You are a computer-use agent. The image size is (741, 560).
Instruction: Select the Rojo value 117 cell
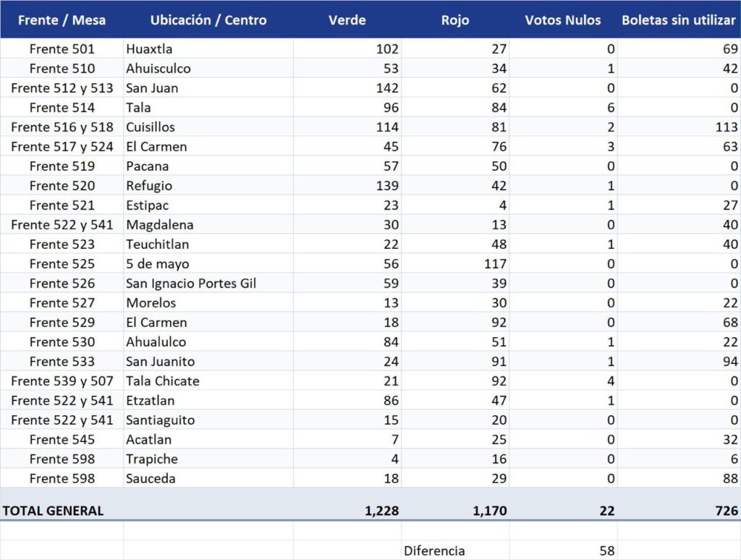[x=455, y=263]
